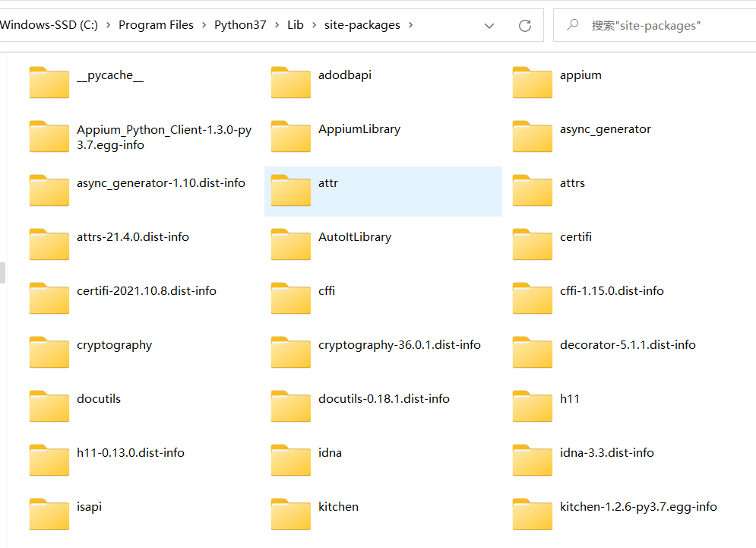
Task: Select the cffi-1.15.0.dist-info folder icon
Action: click(x=533, y=299)
